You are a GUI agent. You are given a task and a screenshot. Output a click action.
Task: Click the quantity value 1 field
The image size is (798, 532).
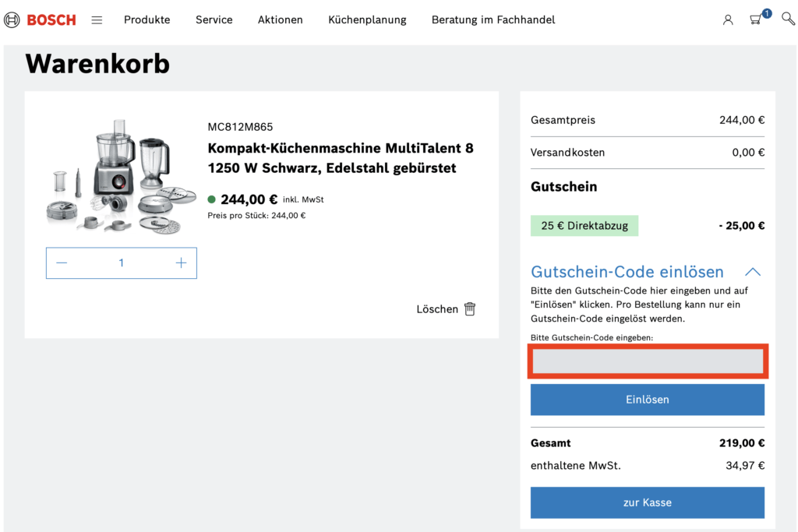[121, 263]
